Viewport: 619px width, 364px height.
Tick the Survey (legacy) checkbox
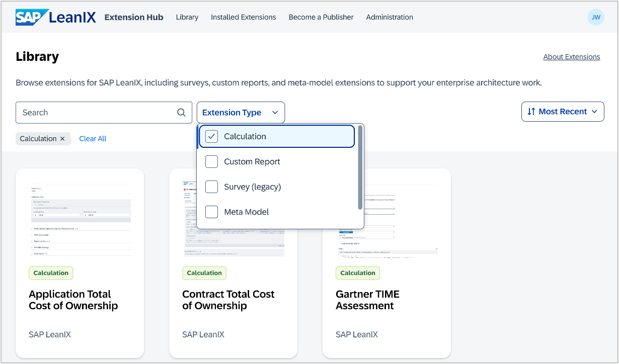(x=212, y=187)
